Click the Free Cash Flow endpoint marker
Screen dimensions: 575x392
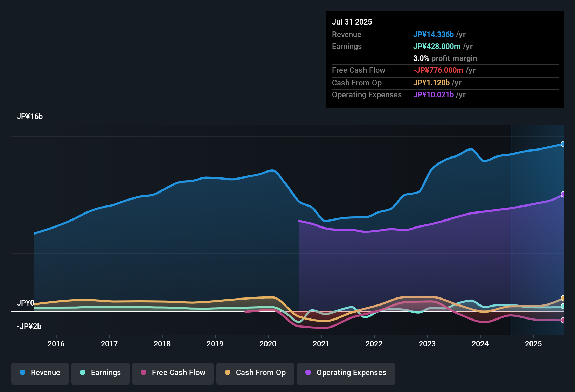coord(563,320)
